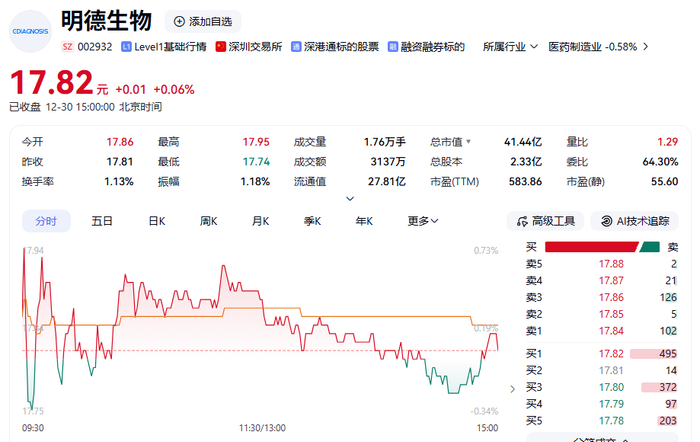This screenshot has width=700, height=442.
Task: Click 最低 value 17.74
Action: (256, 162)
